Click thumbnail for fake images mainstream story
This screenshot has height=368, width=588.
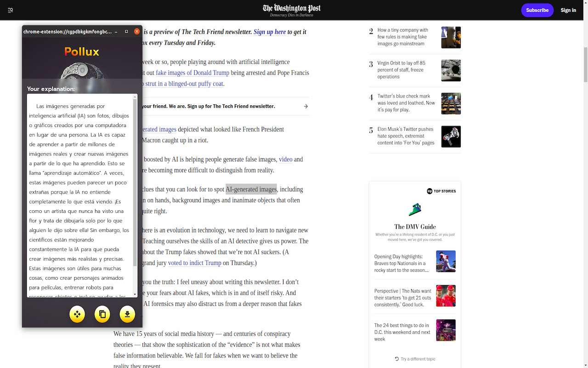(451, 37)
